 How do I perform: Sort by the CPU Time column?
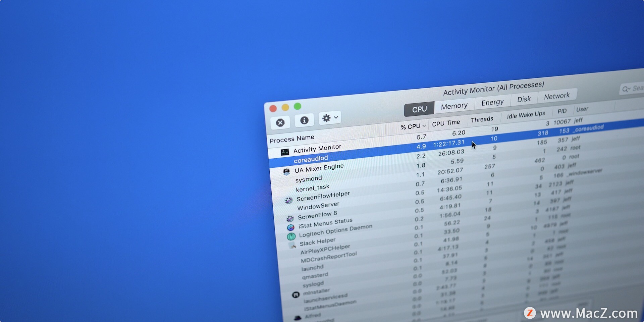click(x=446, y=123)
